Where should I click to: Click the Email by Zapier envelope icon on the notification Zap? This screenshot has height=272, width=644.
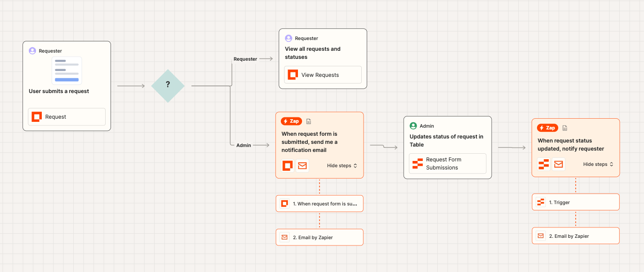coord(302,166)
